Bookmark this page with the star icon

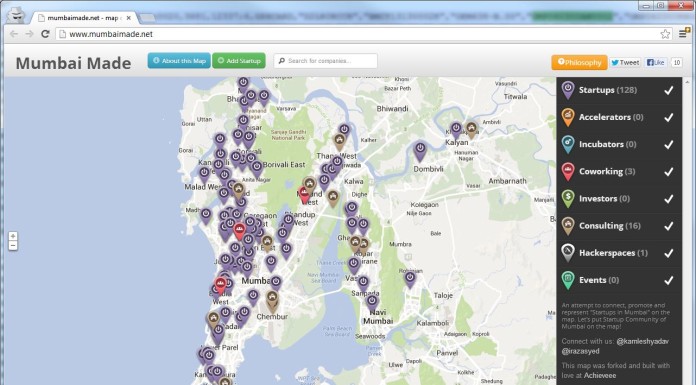tap(665, 34)
